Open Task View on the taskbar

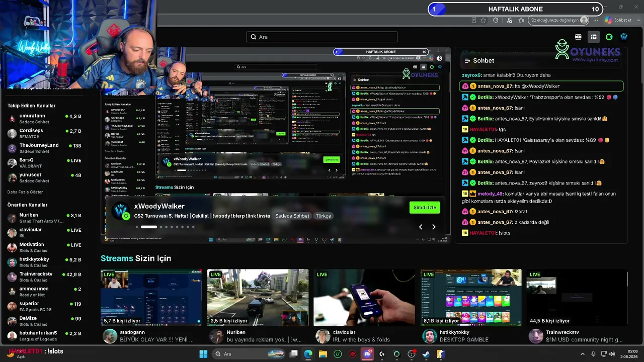click(x=294, y=354)
